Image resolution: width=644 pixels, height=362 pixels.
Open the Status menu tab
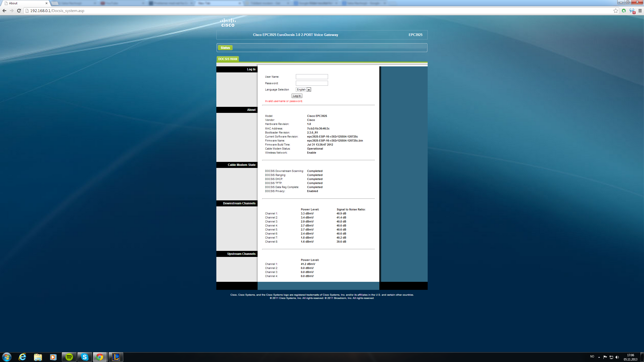225,48
